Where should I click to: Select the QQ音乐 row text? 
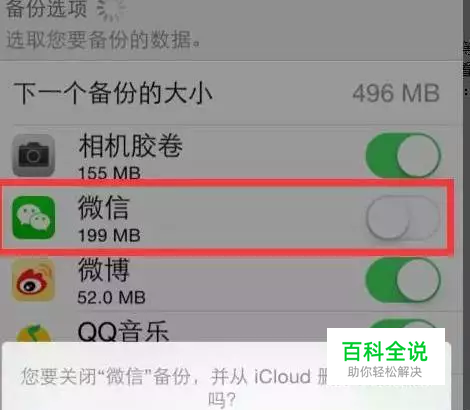click(123, 332)
